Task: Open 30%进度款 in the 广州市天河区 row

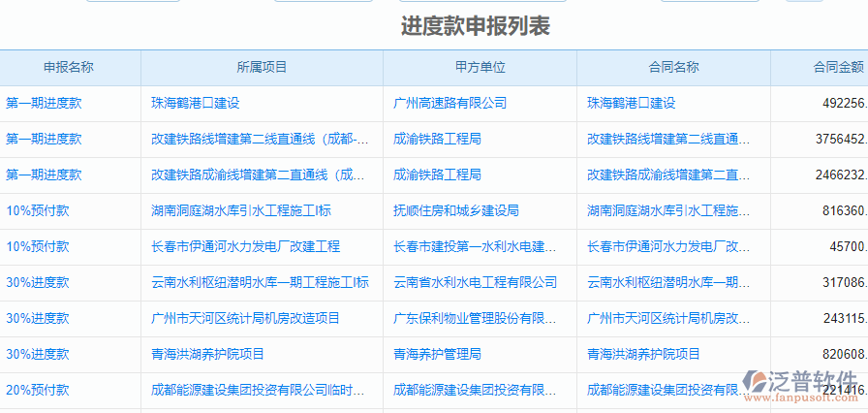Action: tap(38, 319)
